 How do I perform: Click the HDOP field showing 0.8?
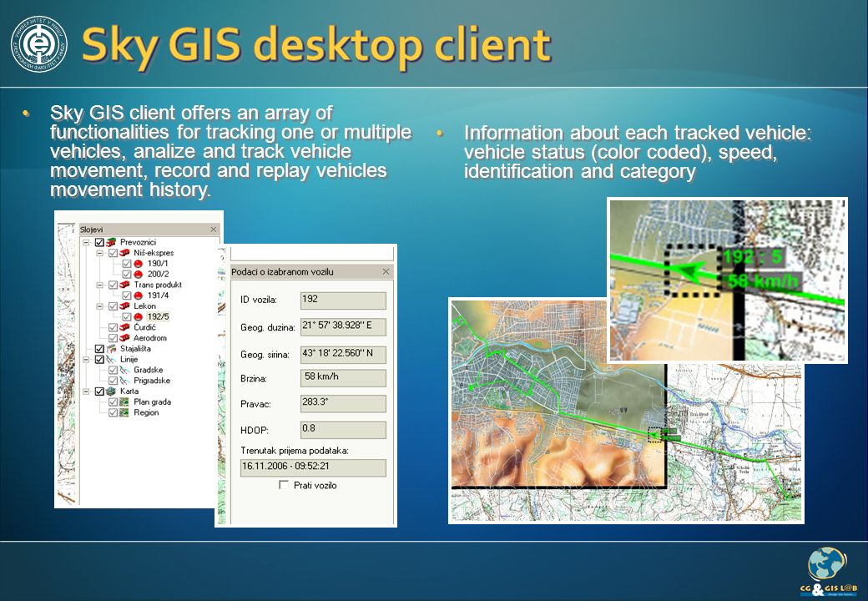(343, 430)
